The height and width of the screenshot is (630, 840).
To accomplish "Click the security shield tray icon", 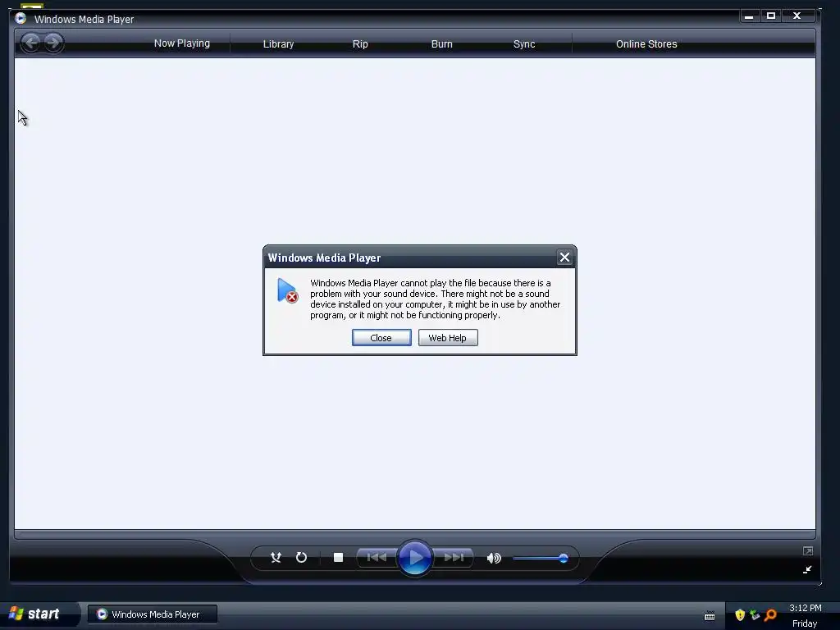I will pyautogui.click(x=740, y=615).
